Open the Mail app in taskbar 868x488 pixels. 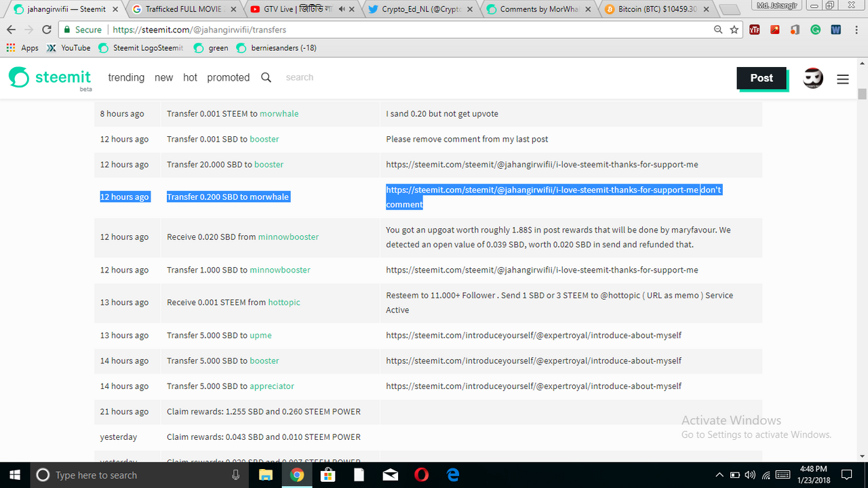(390, 475)
